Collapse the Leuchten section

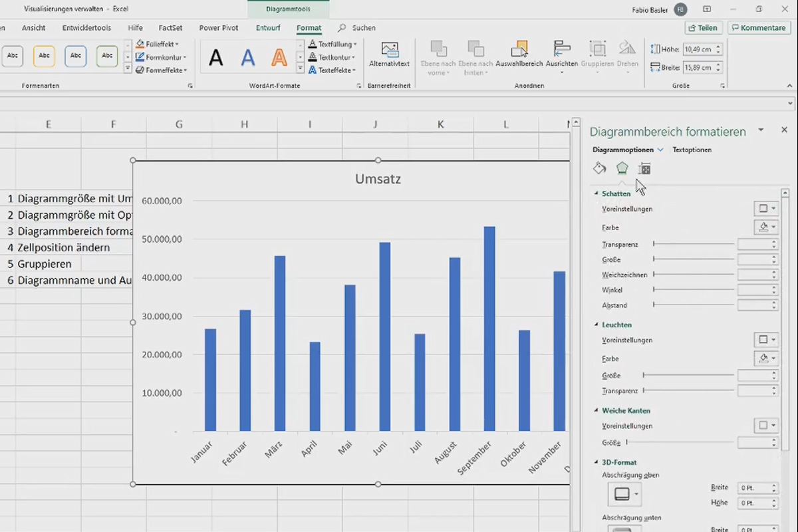pyautogui.click(x=596, y=325)
